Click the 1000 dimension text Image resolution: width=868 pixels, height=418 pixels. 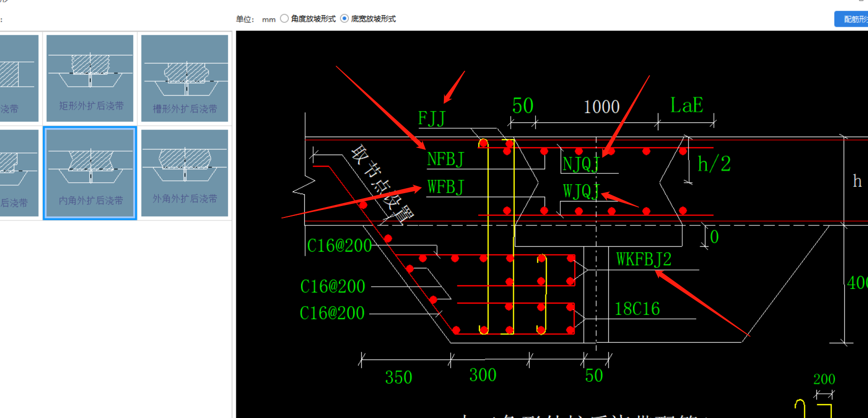tap(601, 106)
